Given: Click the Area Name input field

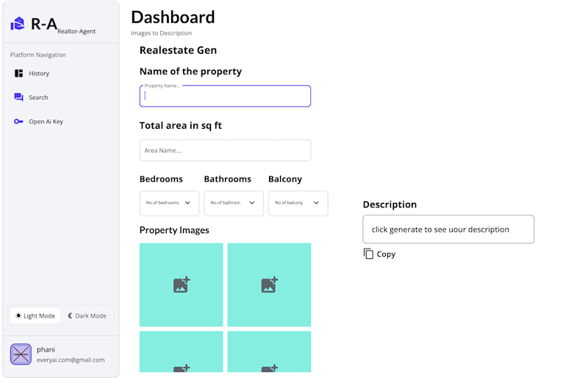Looking at the screenshot, I should coord(225,150).
